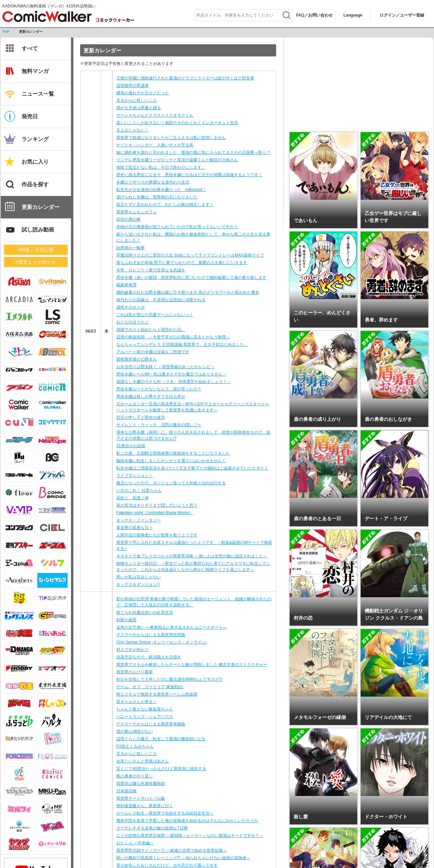This screenshot has width=434, height=868.
Task: Open 異世界のんびり農家 link
Action: (135, 672)
